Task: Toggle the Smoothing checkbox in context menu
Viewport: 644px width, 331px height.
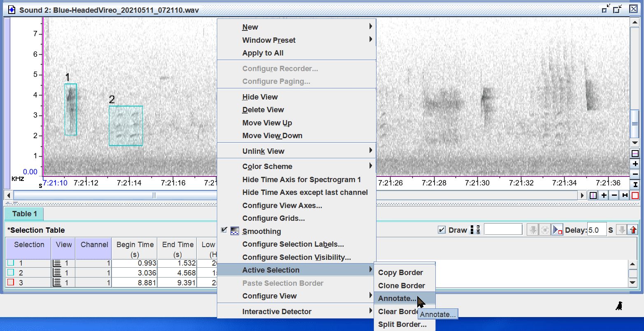Action: tap(224, 230)
